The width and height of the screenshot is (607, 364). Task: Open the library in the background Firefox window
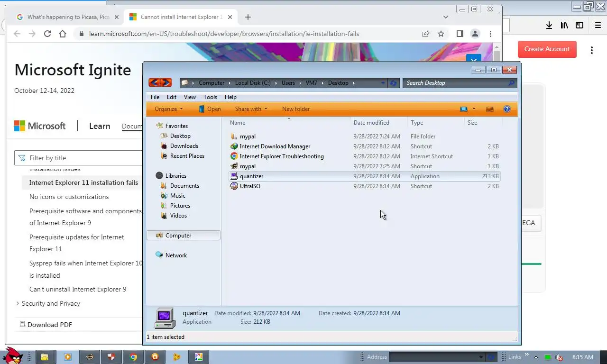click(x=564, y=25)
